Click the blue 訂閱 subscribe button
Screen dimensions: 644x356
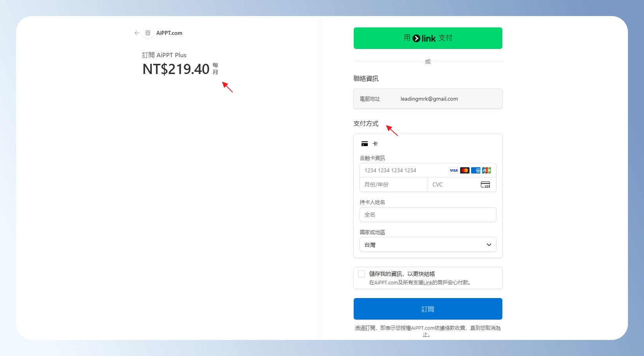[x=428, y=309]
